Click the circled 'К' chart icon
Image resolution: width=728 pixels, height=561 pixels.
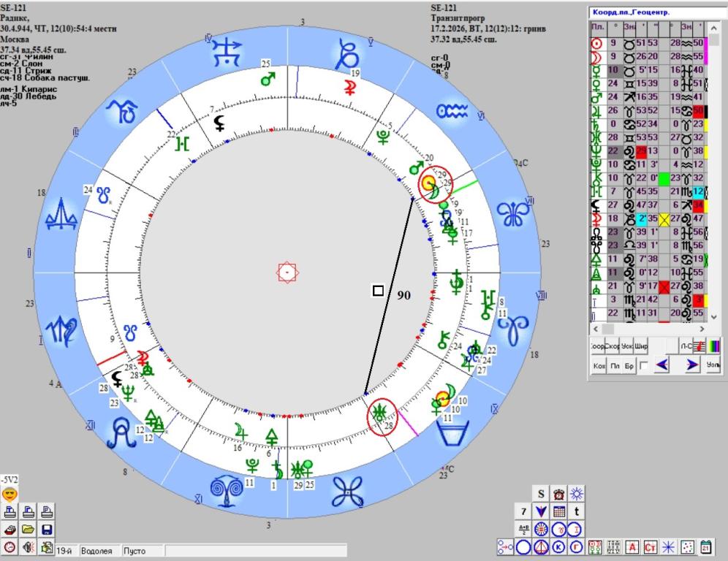coord(558,547)
